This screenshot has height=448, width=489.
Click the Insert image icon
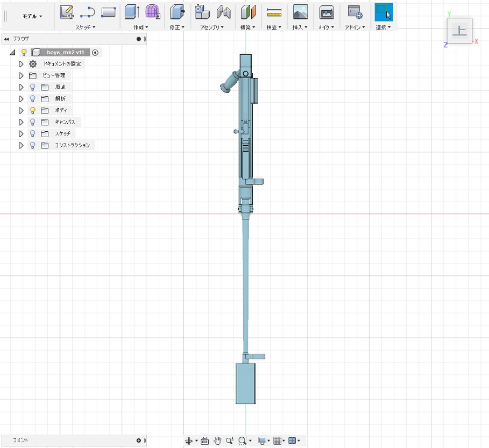[x=300, y=12]
